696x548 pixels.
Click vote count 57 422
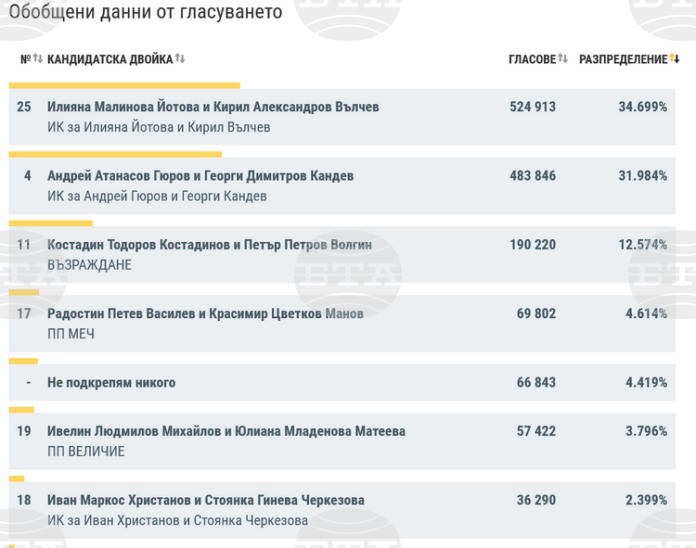[x=536, y=431]
